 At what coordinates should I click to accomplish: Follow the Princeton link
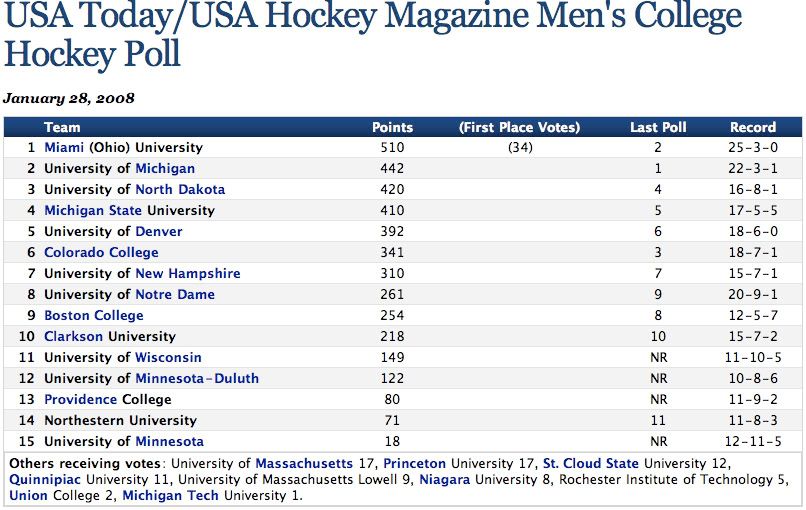pos(415,464)
